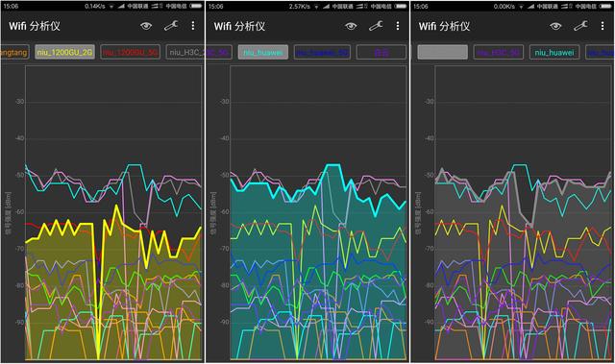Tap the battery icon in middle status bar
This screenshot has width=615, height=364.
point(401,7)
